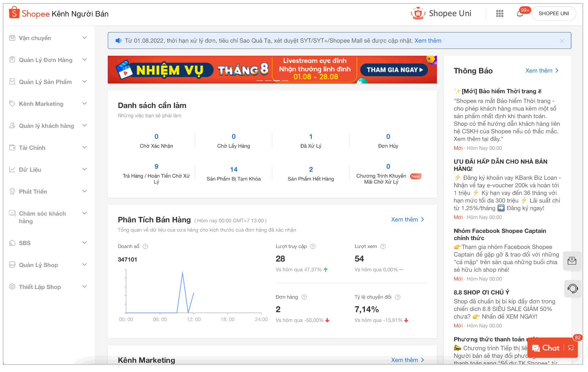Viewport: 588px width, 372px height.
Task: Open Xem thêm in Thông Báo
Action: click(x=542, y=71)
